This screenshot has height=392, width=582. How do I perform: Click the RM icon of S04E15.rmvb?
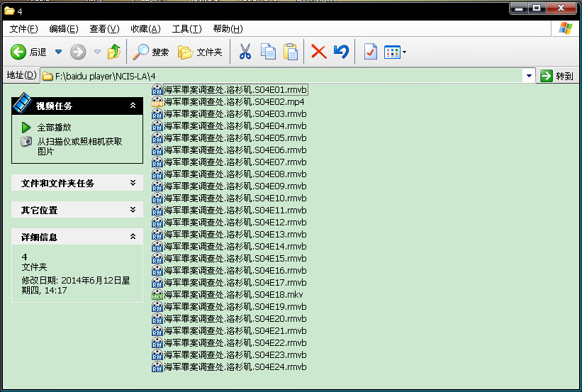(157, 259)
